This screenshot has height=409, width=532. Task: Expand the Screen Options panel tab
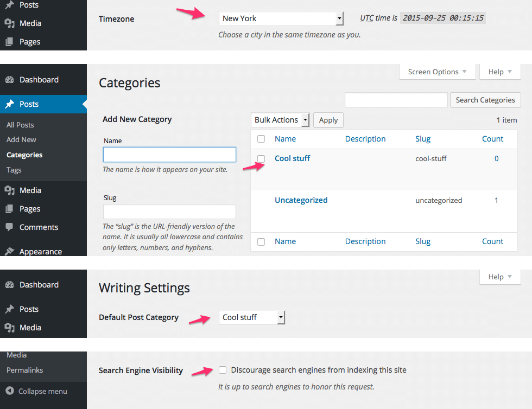tap(437, 72)
